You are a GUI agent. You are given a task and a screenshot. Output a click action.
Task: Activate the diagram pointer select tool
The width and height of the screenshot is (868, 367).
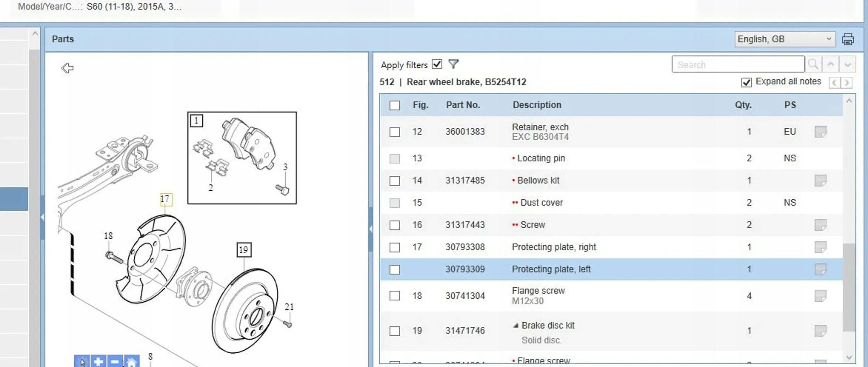82,361
